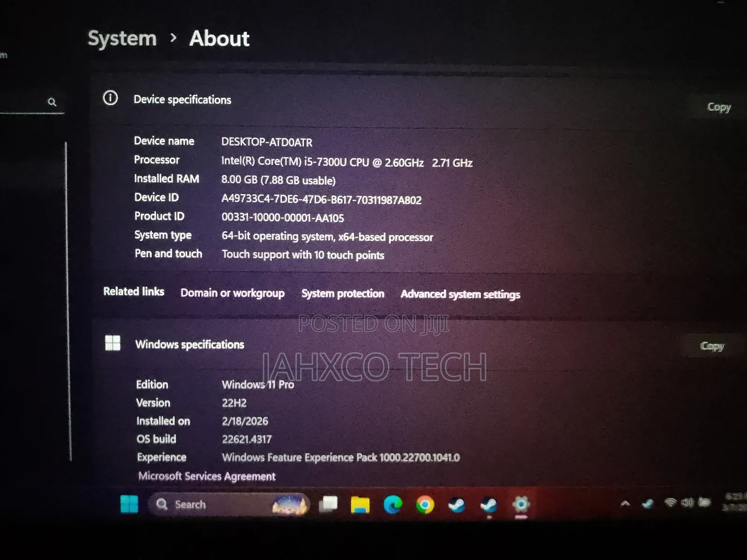Screen dimensions: 747x560
Task: Click the Pen and touch label
Action: [169, 253]
